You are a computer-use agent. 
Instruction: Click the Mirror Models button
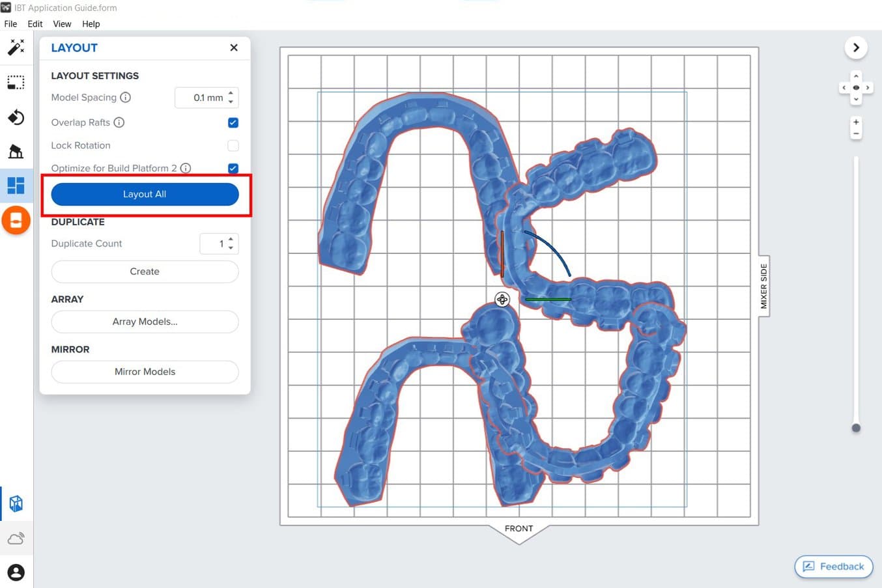[145, 372]
